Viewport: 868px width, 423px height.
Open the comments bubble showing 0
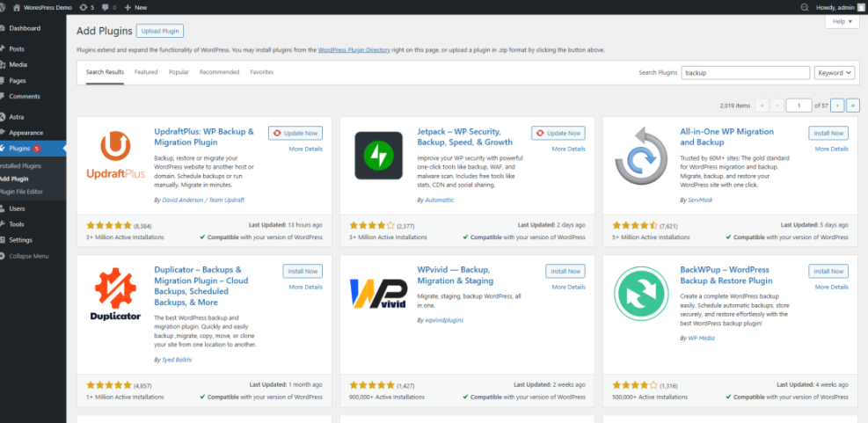[109, 7]
